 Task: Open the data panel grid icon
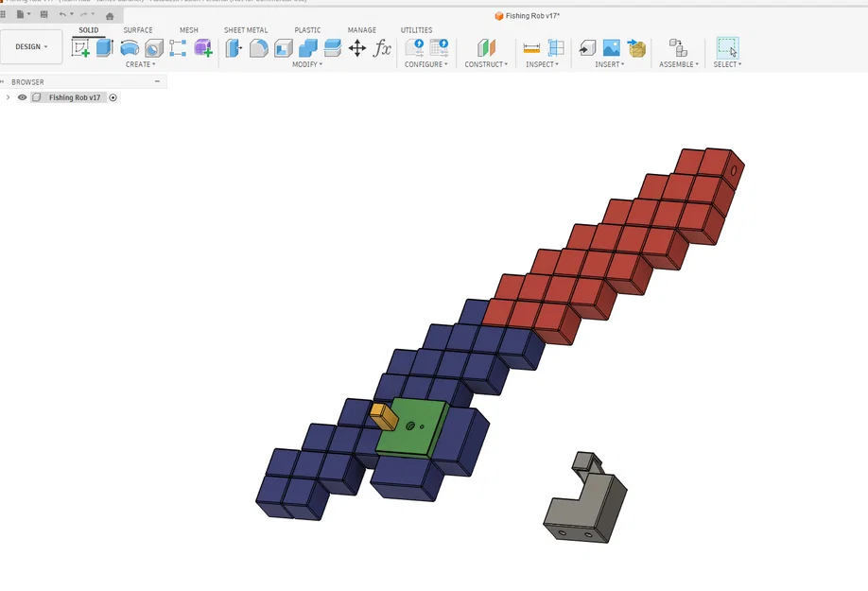pyautogui.click(x=3, y=14)
